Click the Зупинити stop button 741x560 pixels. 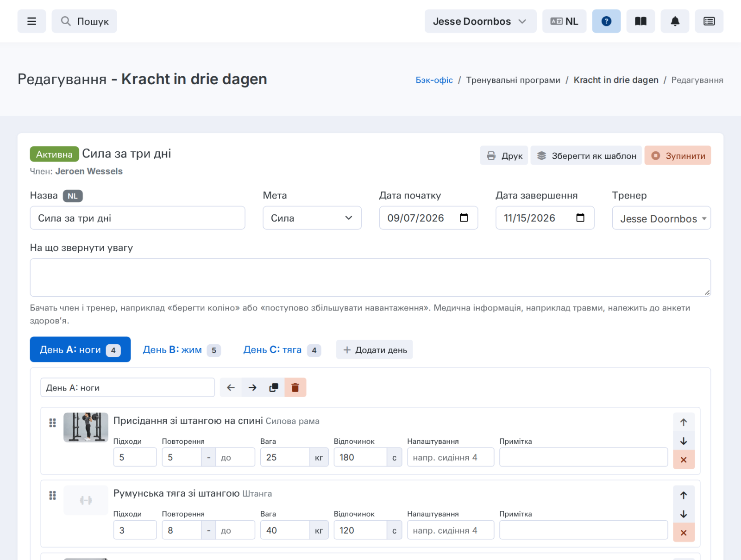pyautogui.click(x=678, y=156)
